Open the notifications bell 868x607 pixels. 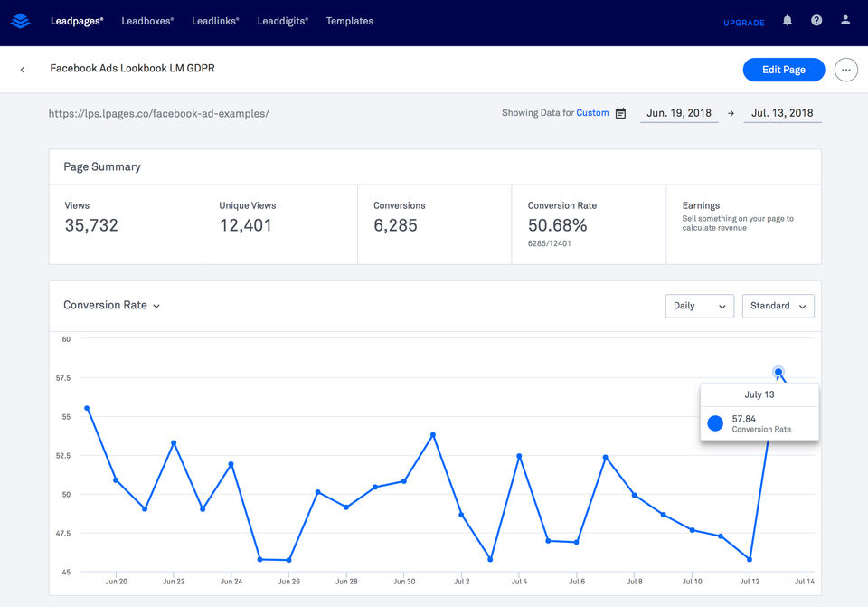[788, 21]
